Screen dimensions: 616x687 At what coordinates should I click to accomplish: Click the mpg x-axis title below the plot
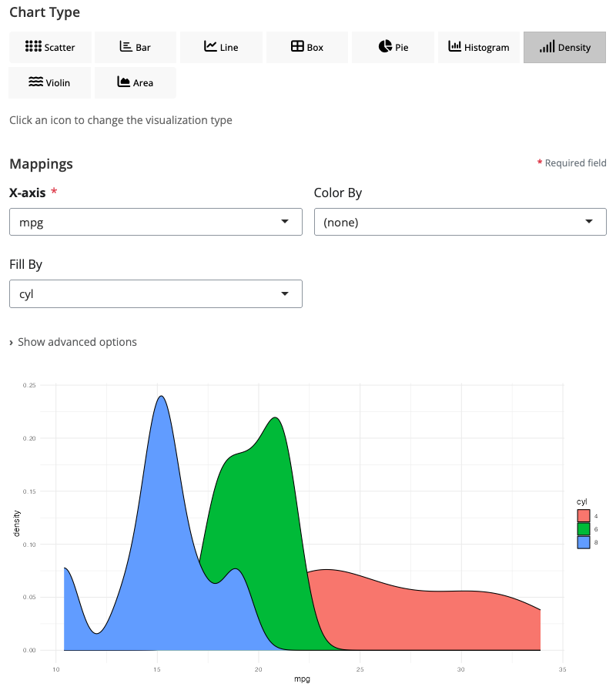coord(310,679)
